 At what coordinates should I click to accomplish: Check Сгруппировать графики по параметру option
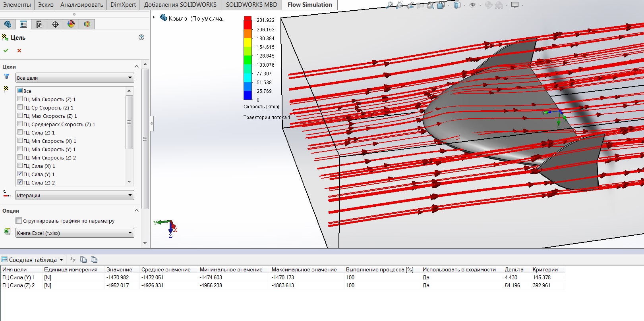(x=19, y=221)
